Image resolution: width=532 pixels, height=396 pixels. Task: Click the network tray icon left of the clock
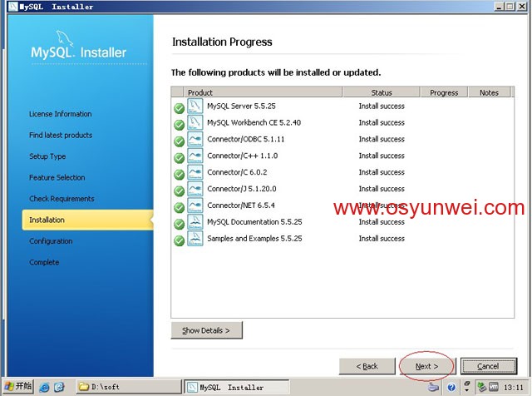481,387
